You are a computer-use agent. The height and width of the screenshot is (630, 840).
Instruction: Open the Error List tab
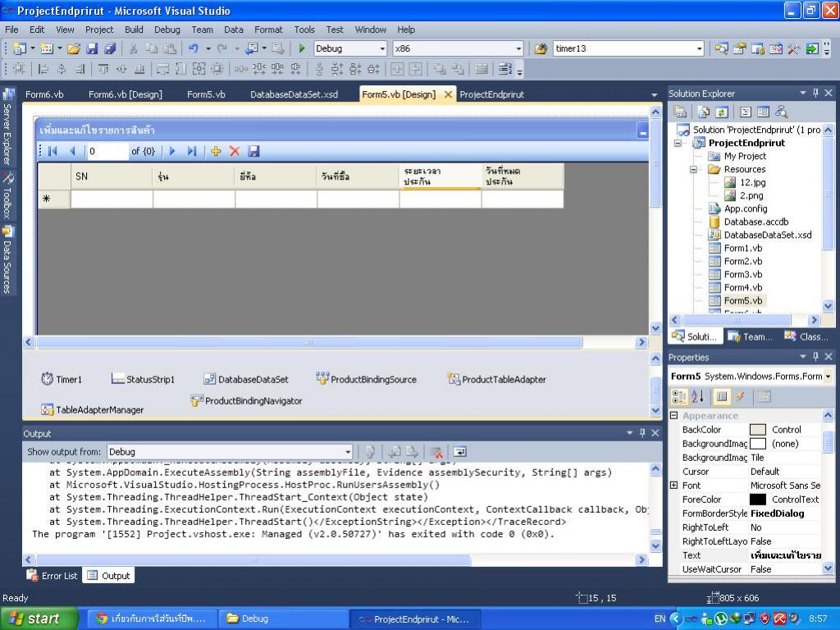[x=52, y=576]
